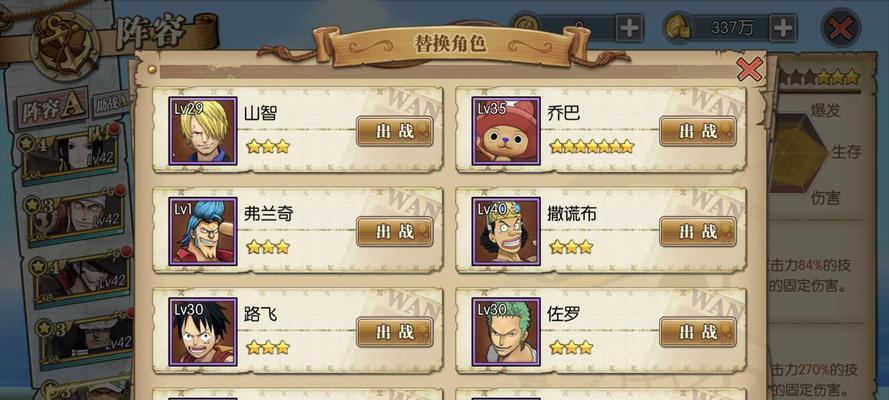This screenshot has width=889, height=400.
Task: Select Zoro's Lv30 portrait icon
Action: (506, 331)
